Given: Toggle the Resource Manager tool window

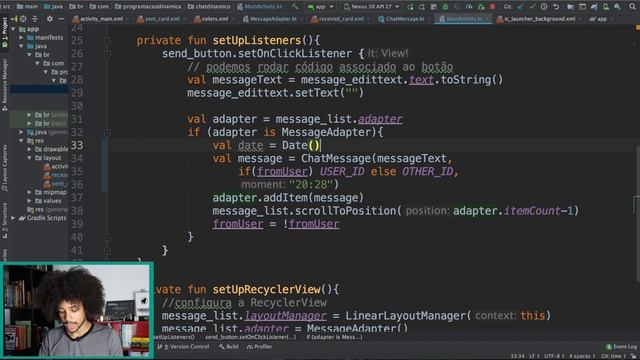Looking at the screenshot, I should (4, 84).
